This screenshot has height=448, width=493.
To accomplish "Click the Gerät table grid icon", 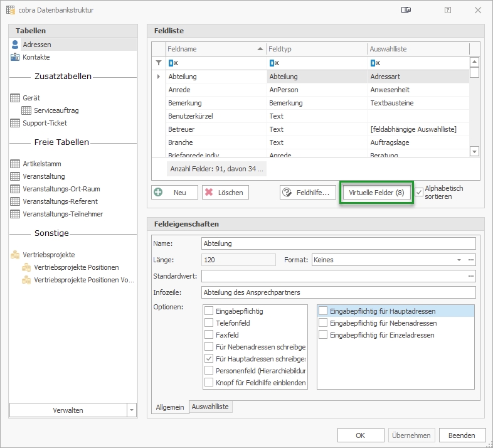I will (x=16, y=98).
